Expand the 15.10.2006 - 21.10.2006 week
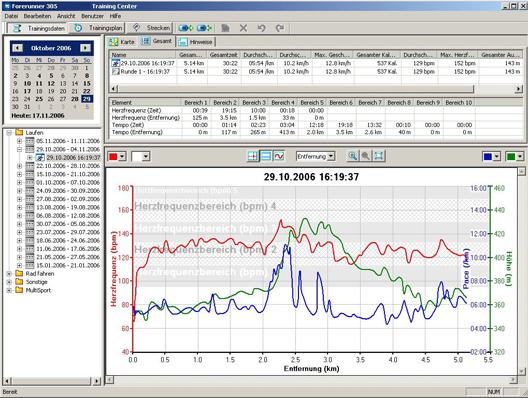528x398 pixels. (20, 174)
